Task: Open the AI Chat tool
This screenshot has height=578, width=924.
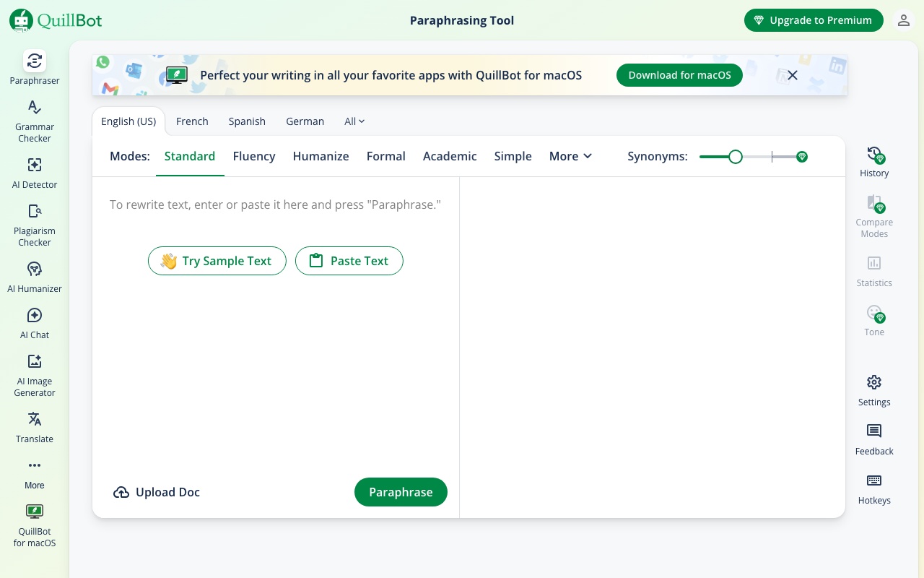Action: click(35, 324)
